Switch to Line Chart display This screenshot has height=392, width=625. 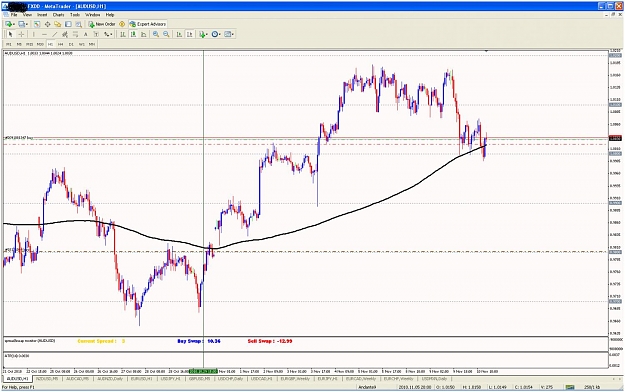pos(143,34)
